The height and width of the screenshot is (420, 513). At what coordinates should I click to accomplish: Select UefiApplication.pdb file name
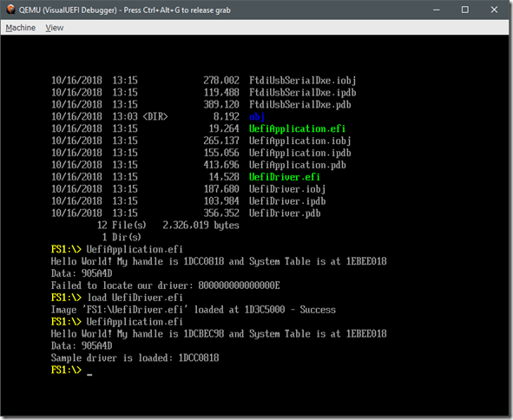coord(298,165)
